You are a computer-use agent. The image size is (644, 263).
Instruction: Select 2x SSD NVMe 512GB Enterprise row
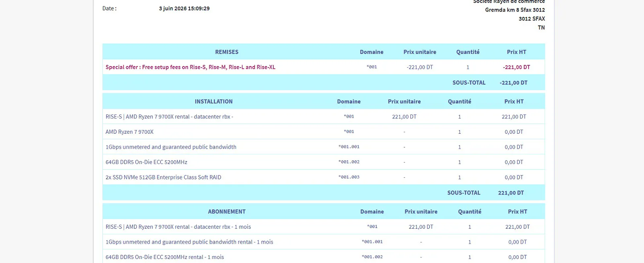[324, 177]
